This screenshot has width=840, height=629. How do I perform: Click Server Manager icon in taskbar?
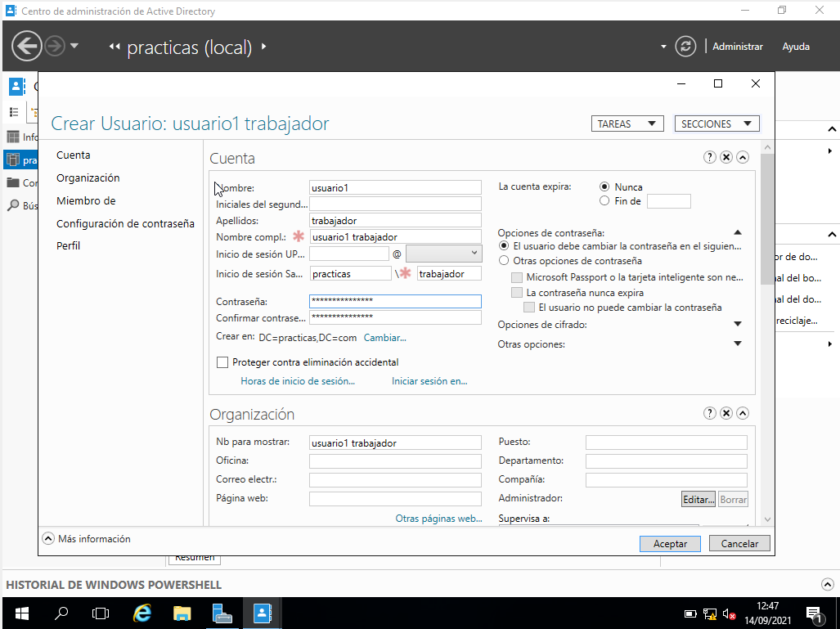(222, 613)
